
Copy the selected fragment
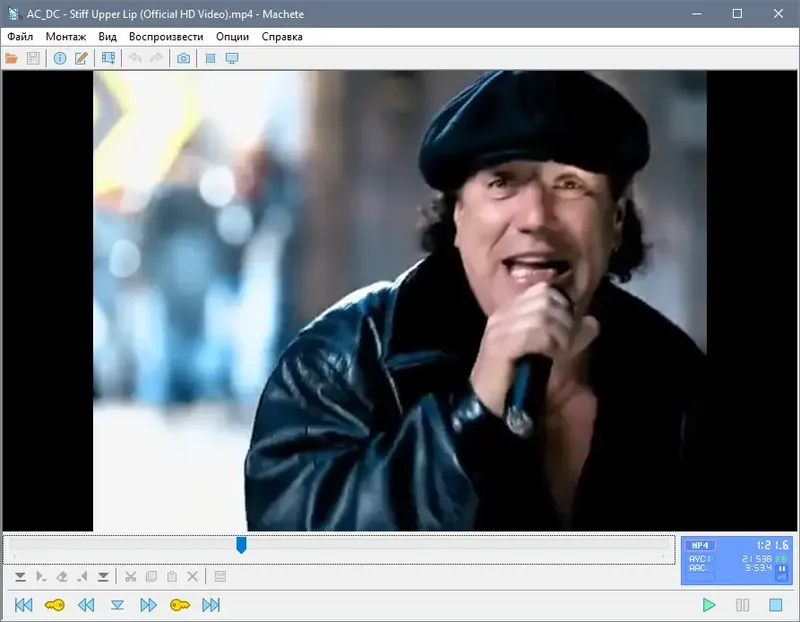tap(152, 577)
